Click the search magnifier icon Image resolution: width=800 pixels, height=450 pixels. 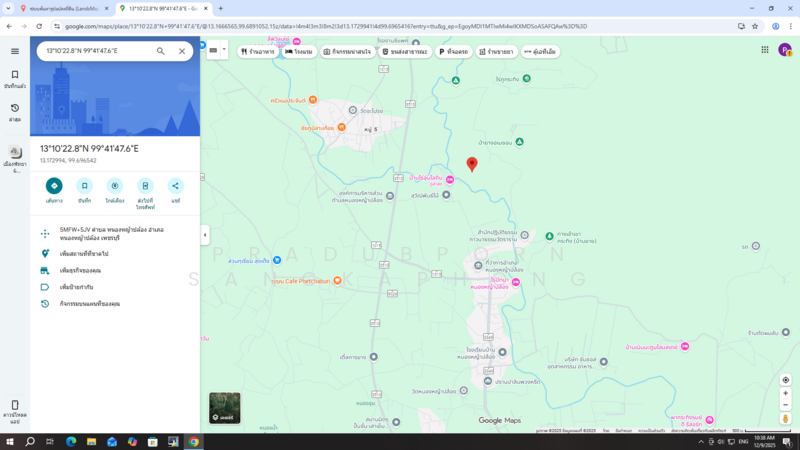click(x=161, y=51)
